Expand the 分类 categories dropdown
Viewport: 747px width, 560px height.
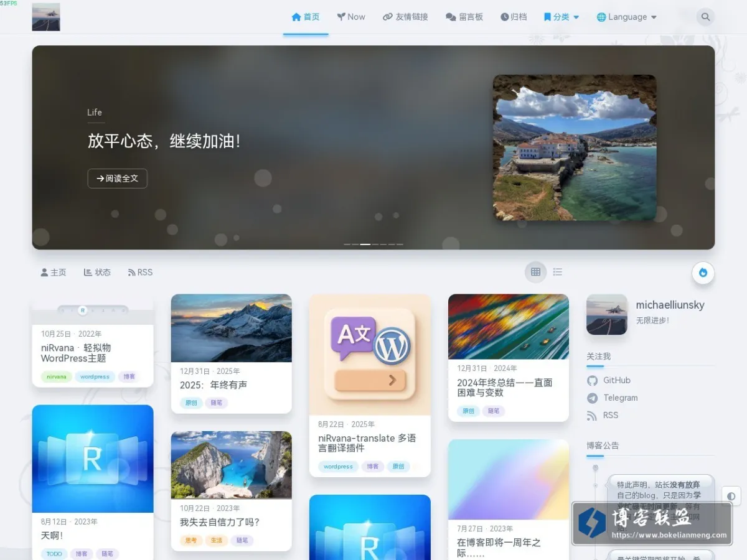pyautogui.click(x=561, y=17)
